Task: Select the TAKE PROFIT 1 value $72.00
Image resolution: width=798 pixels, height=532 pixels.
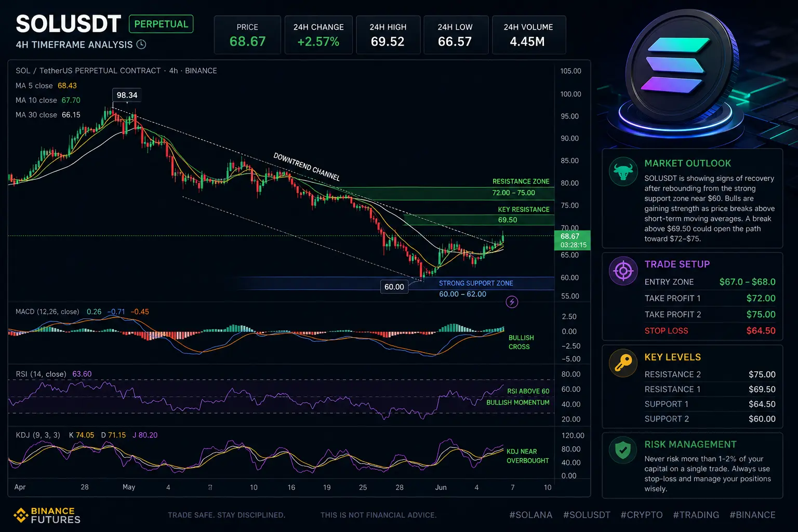Action: pos(761,298)
